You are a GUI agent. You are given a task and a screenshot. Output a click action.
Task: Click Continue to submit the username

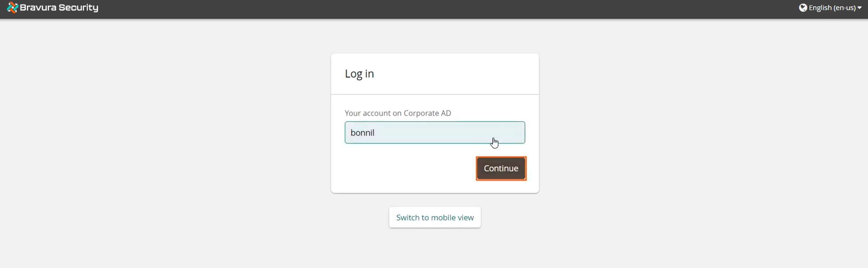point(501,168)
